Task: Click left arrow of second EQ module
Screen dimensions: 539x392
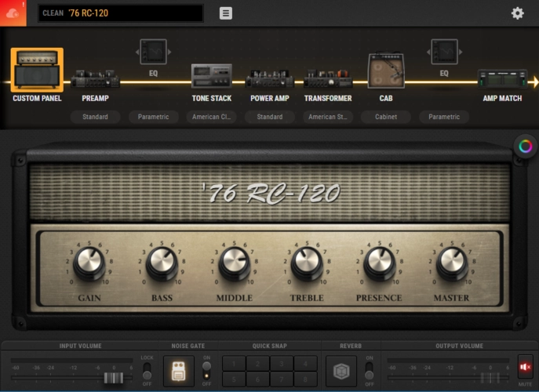Action: click(428, 52)
